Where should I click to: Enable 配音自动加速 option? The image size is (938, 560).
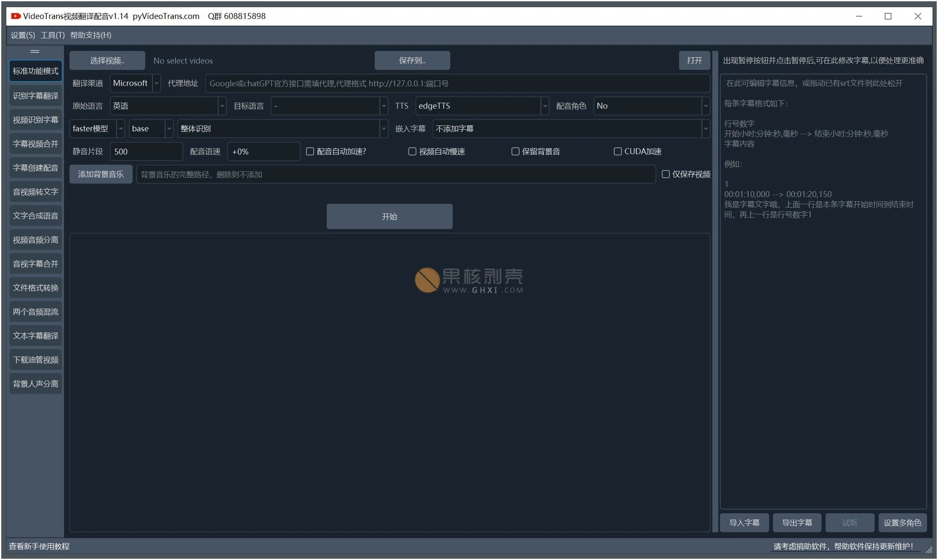point(310,151)
